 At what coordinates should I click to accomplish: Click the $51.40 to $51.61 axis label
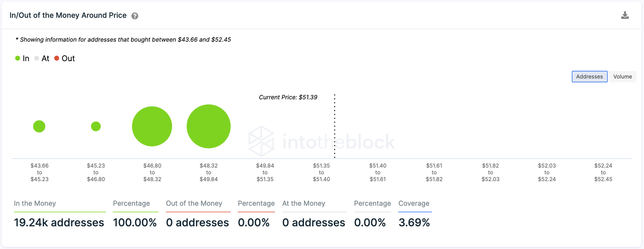point(377,172)
